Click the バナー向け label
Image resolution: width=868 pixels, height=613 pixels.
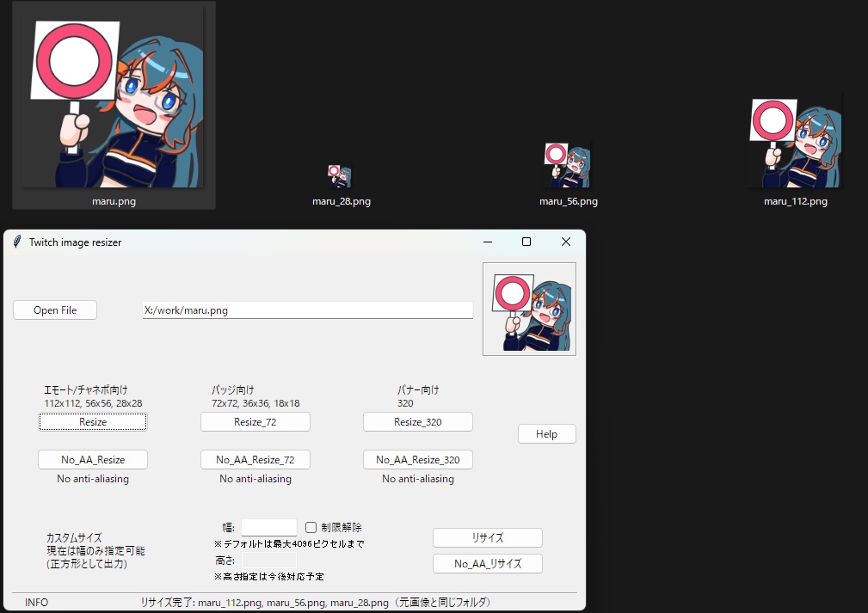coord(418,389)
